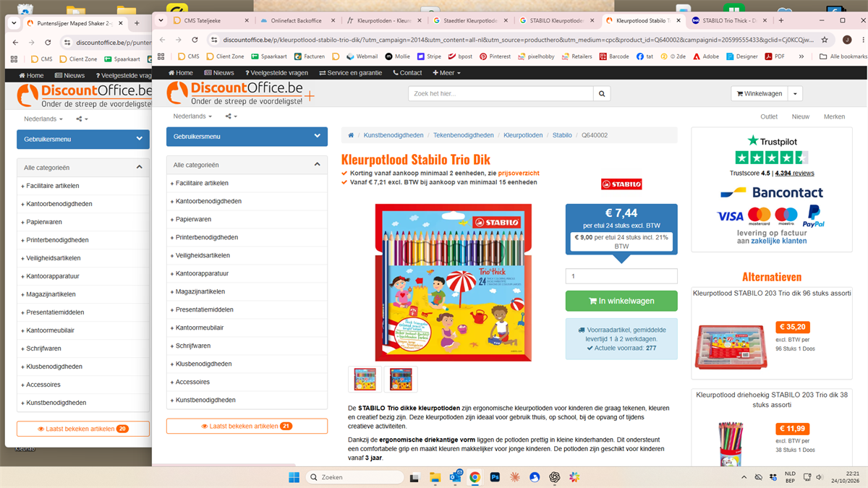The height and width of the screenshot is (488, 868).
Task: Click the browser back arrow in front window
Action: [x=162, y=40]
